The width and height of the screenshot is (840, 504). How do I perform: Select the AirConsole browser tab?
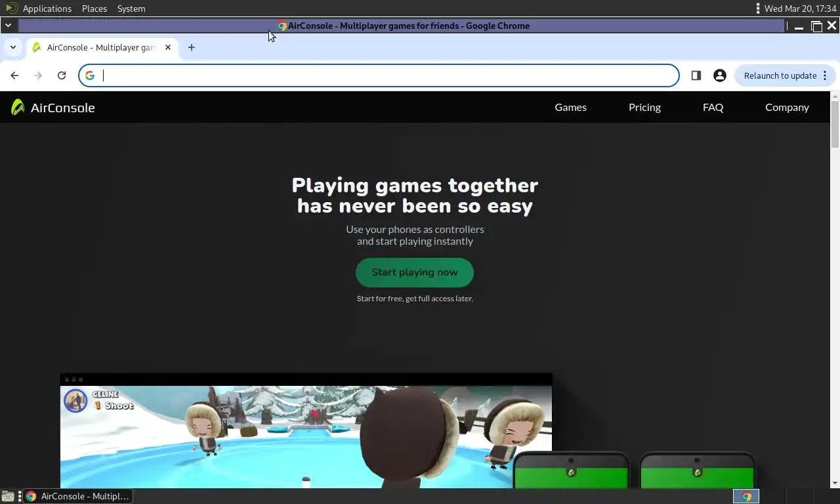point(102,47)
